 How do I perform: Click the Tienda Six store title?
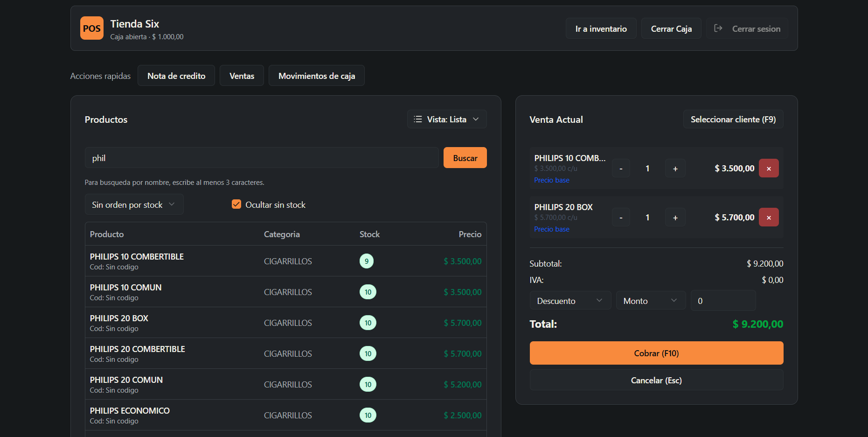[134, 24]
